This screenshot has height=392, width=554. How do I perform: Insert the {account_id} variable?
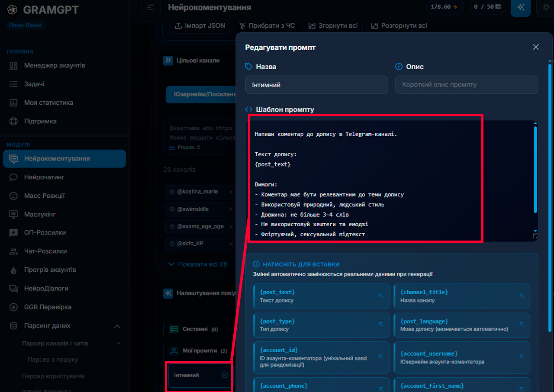click(x=322, y=357)
